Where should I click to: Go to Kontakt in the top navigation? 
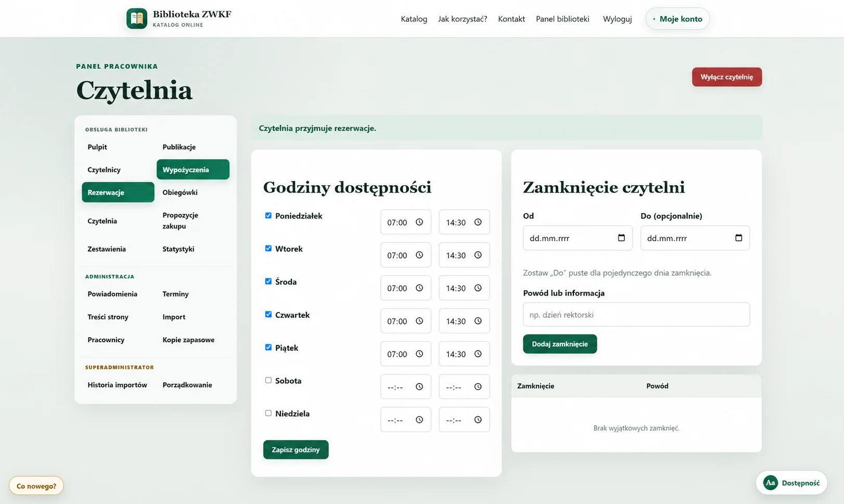pyautogui.click(x=511, y=19)
